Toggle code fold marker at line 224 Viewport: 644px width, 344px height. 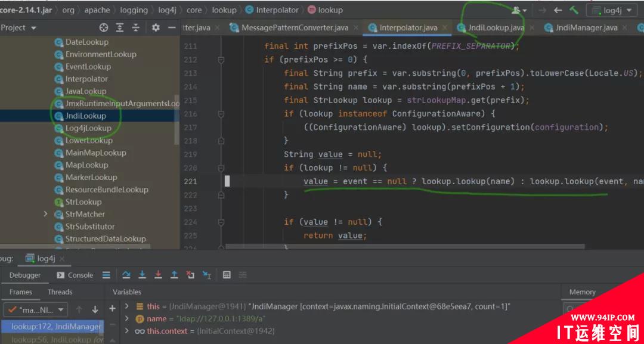[x=221, y=222]
